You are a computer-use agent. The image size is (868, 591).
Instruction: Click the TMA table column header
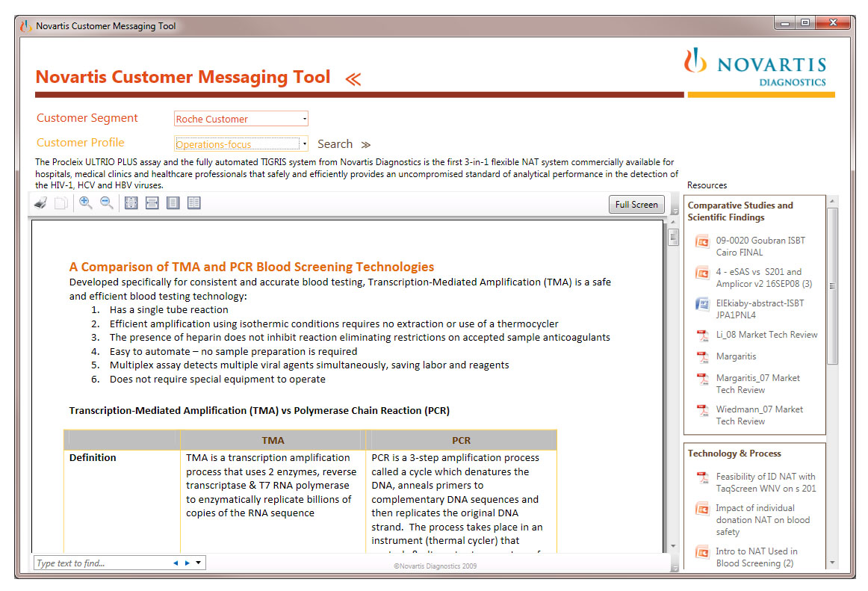pos(273,440)
